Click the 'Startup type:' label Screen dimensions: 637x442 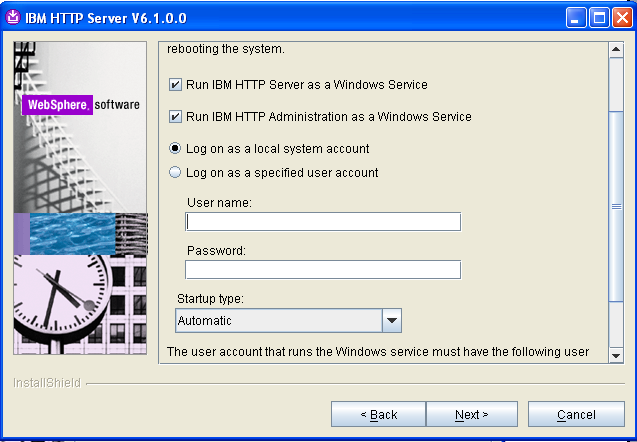210,299
